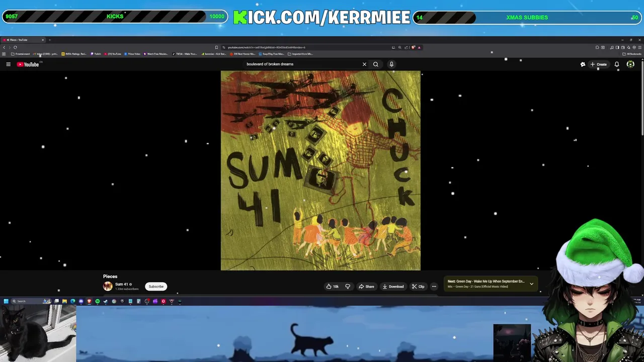
Task: Open the Sum 41 channel name link
Action: pyautogui.click(x=122, y=285)
